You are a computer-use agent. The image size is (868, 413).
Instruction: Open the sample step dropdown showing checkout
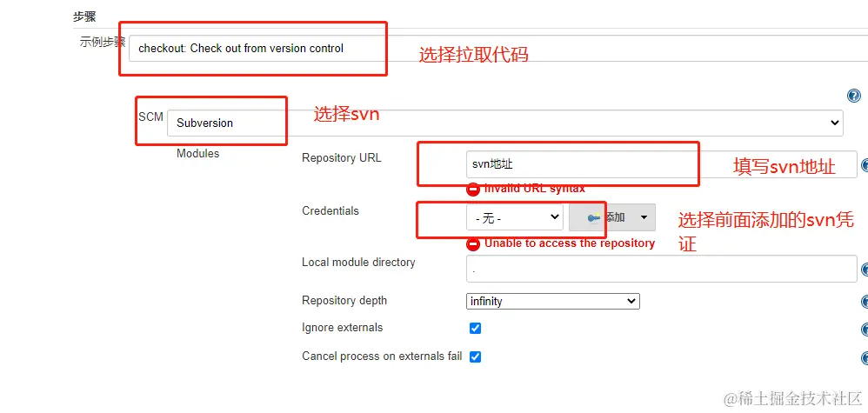tap(498, 48)
